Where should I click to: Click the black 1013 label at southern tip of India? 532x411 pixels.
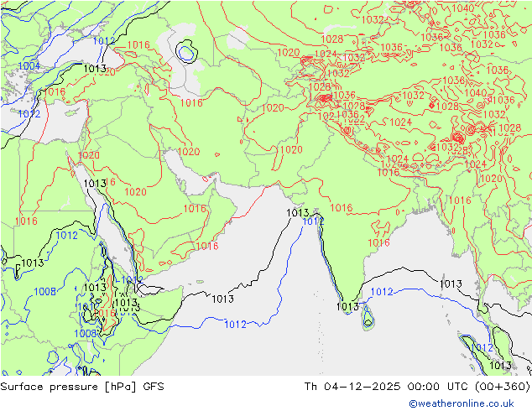[347, 307]
